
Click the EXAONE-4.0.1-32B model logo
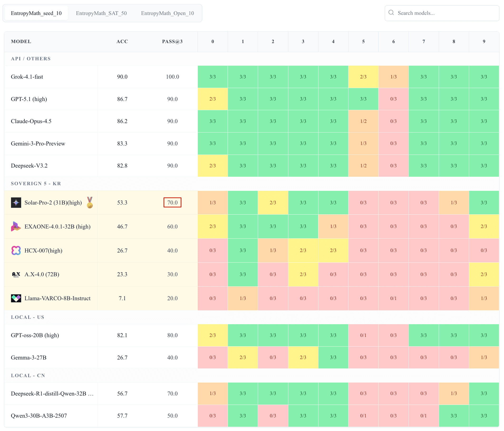pyautogui.click(x=16, y=226)
